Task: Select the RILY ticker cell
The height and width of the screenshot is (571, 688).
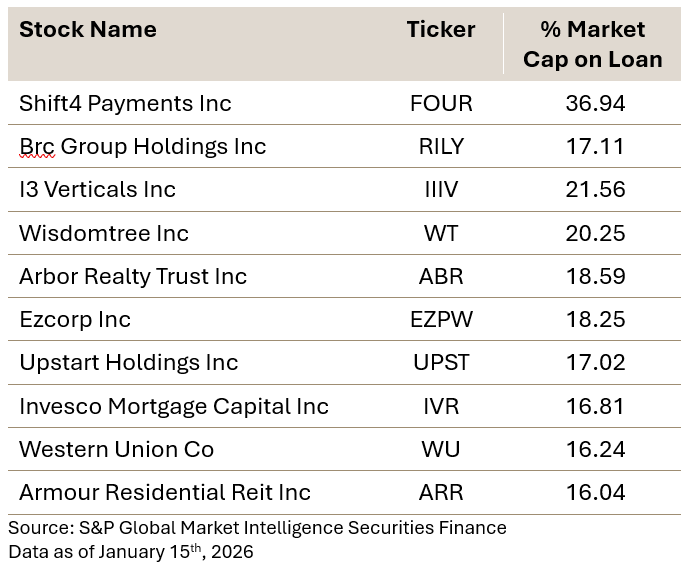Action: click(x=441, y=147)
